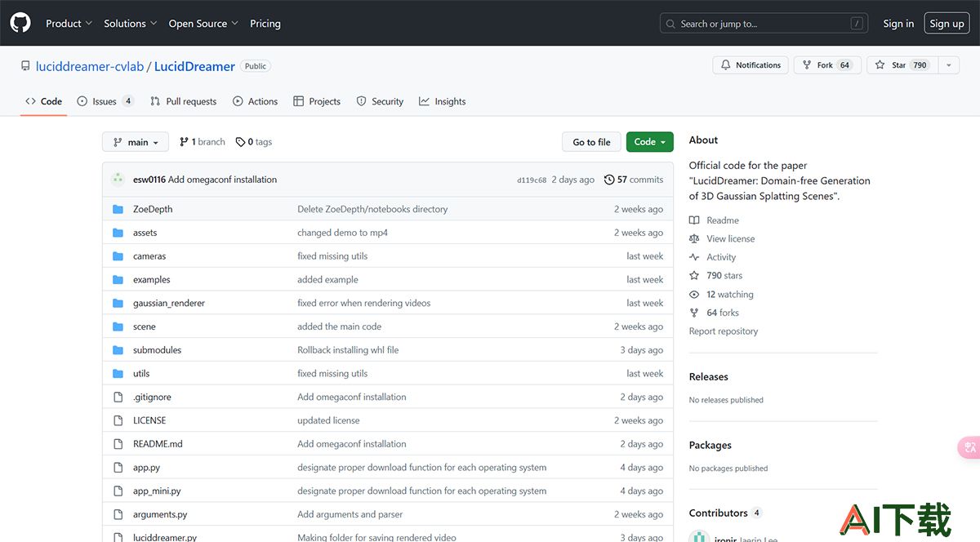The width and height of the screenshot is (980, 542).
Task: Open the main branch selector
Action: point(136,142)
